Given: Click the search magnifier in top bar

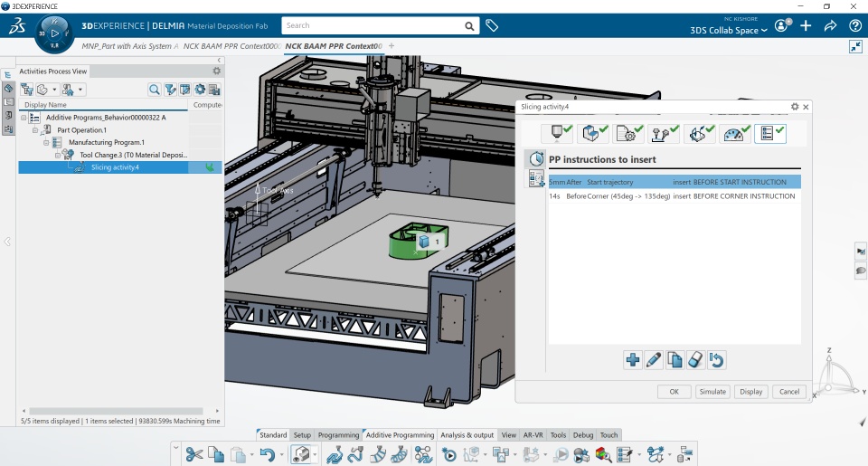Looking at the screenshot, I should pos(469,26).
